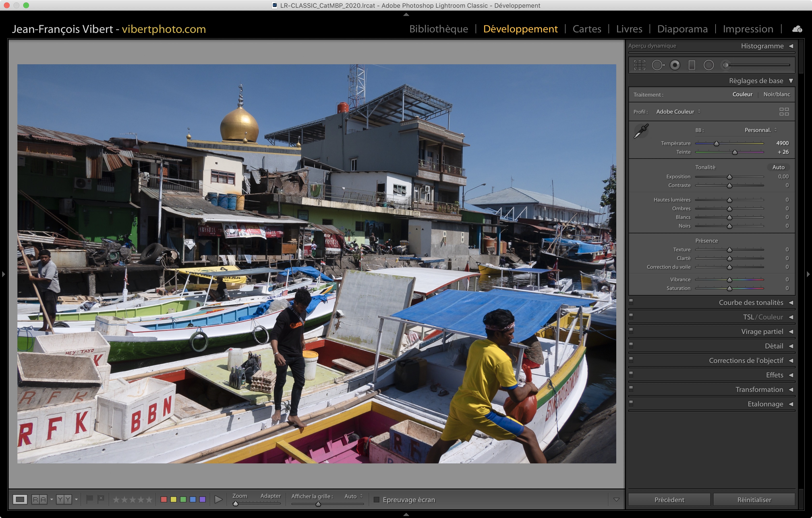Screen dimensions: 812x518
Task: Pick the white balance eyedropper
Action: coord(641,131)
